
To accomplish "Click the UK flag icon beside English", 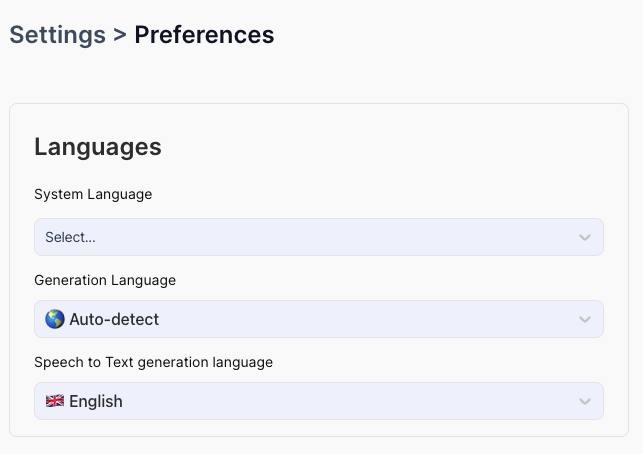I will 55,401.
